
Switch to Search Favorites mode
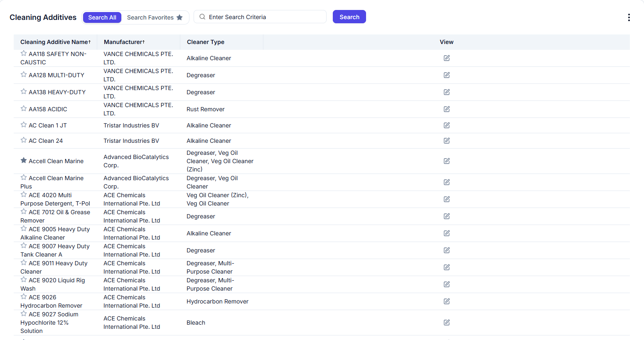pyautogui.click(x=155, y=17)
